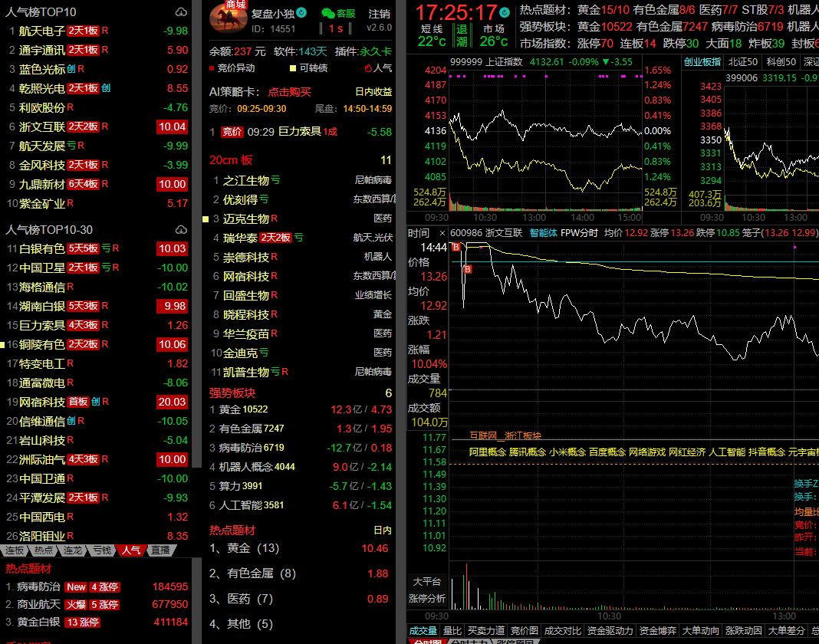Click the cloud icon beside 人气榜TOP10-30
This screenshot has height=644, width=819.
click(x=181, y=229)
